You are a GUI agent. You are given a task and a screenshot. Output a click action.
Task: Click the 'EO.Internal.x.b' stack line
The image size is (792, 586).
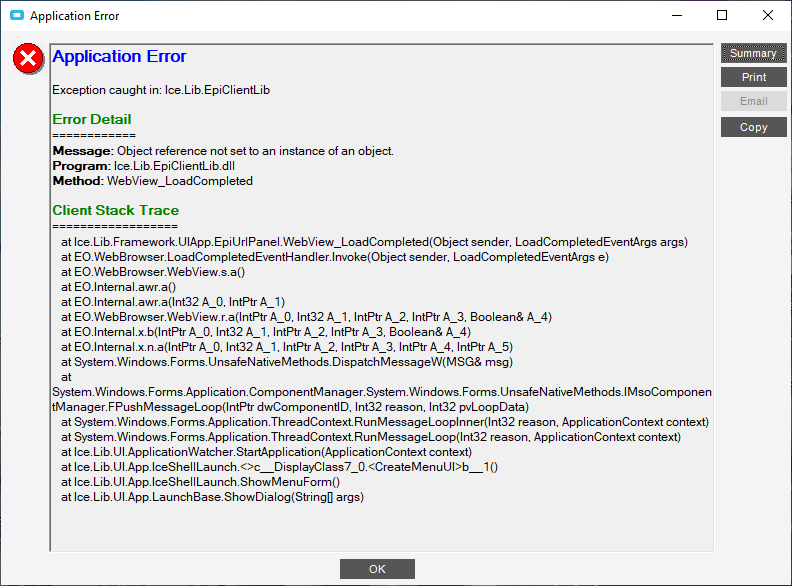click(x=266, y=332)
